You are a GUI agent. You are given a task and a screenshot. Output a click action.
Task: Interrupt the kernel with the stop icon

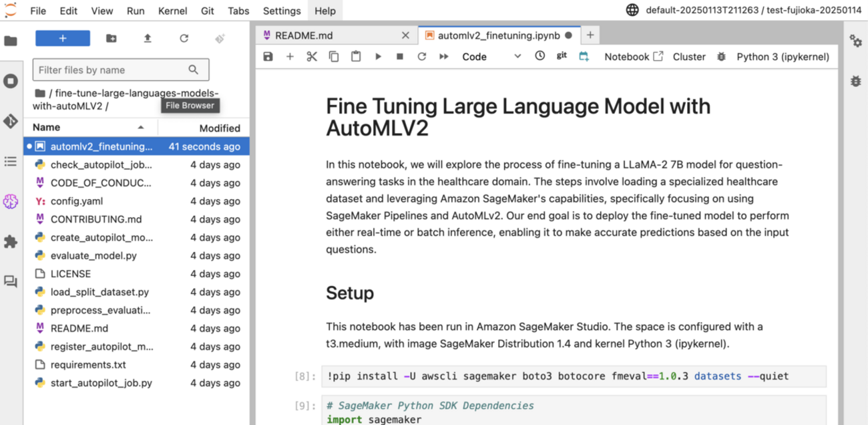(x=400, y=57)
